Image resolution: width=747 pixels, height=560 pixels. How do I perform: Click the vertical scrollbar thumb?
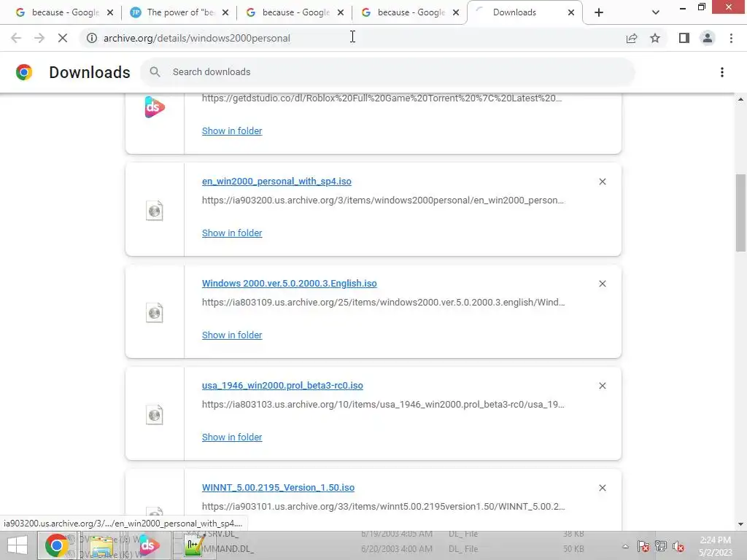pyautogui.click(x=740, y=212)
